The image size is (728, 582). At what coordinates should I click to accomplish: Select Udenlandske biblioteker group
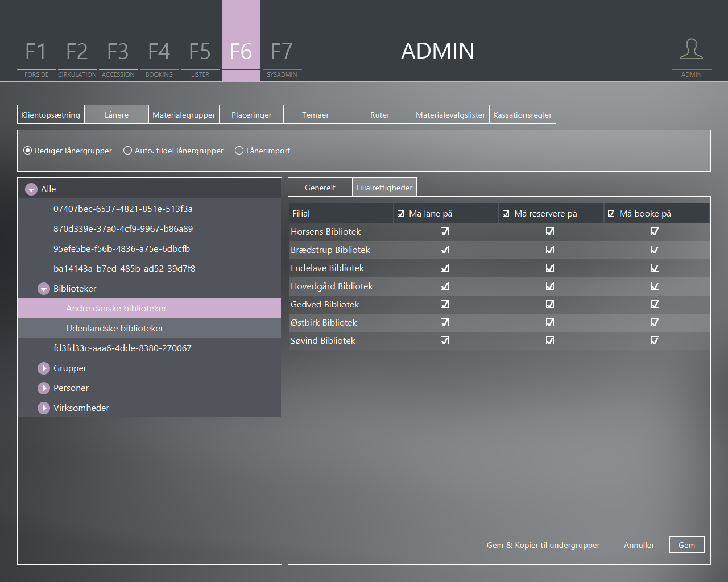(150, 328)
